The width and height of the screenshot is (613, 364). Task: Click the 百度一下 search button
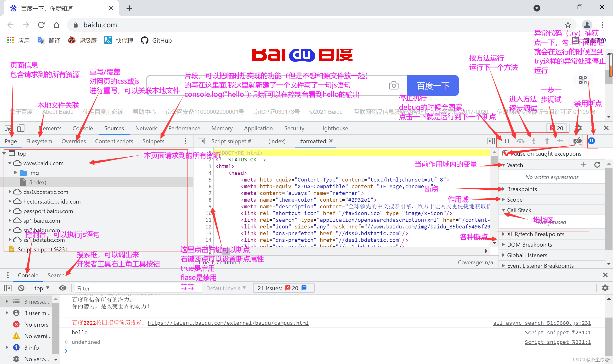click(433, 85)
